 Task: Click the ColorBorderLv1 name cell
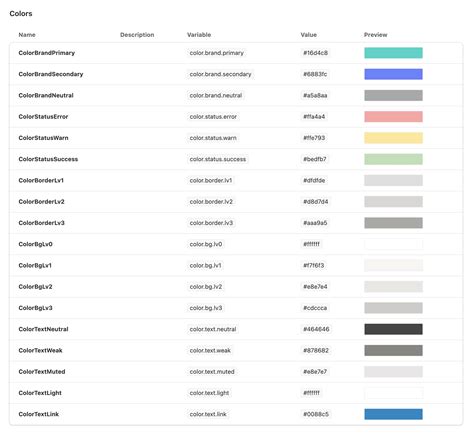[x=41, y=180]
